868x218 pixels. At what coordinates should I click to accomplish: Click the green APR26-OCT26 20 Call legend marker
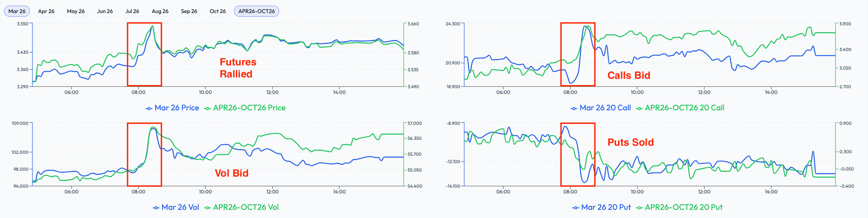(x=639, y=108)
